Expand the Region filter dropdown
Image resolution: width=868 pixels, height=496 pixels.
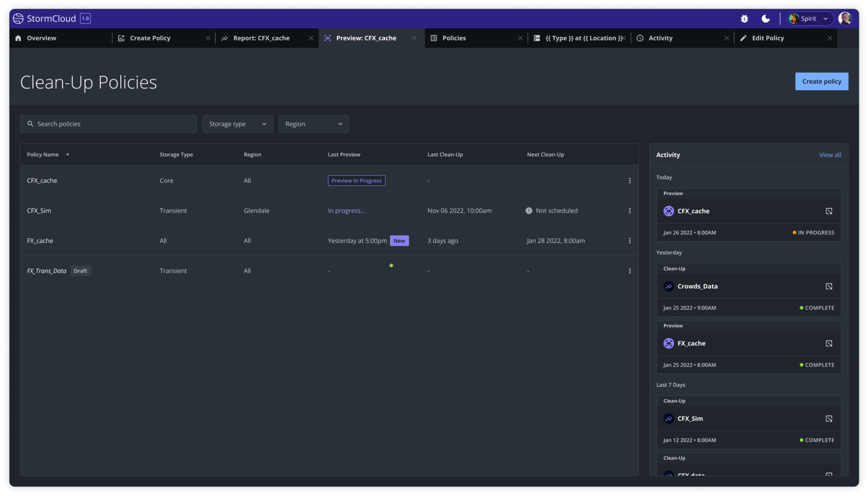tap(313, 124)
